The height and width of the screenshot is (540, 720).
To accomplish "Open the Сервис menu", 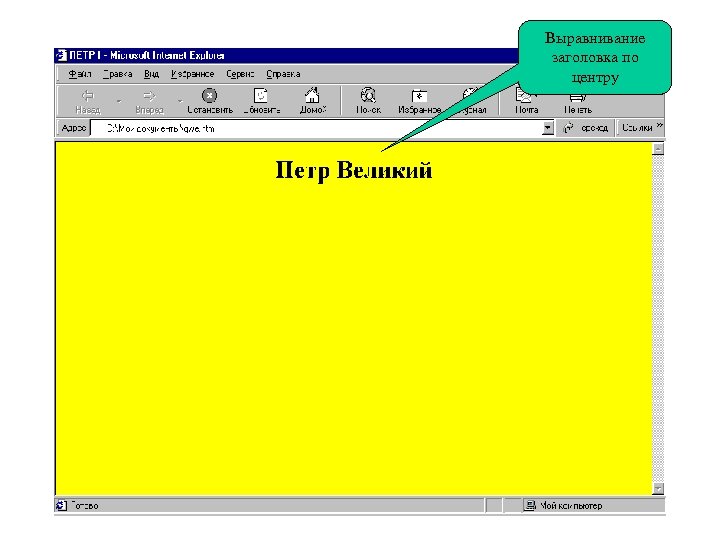I will tap(240, 74).
